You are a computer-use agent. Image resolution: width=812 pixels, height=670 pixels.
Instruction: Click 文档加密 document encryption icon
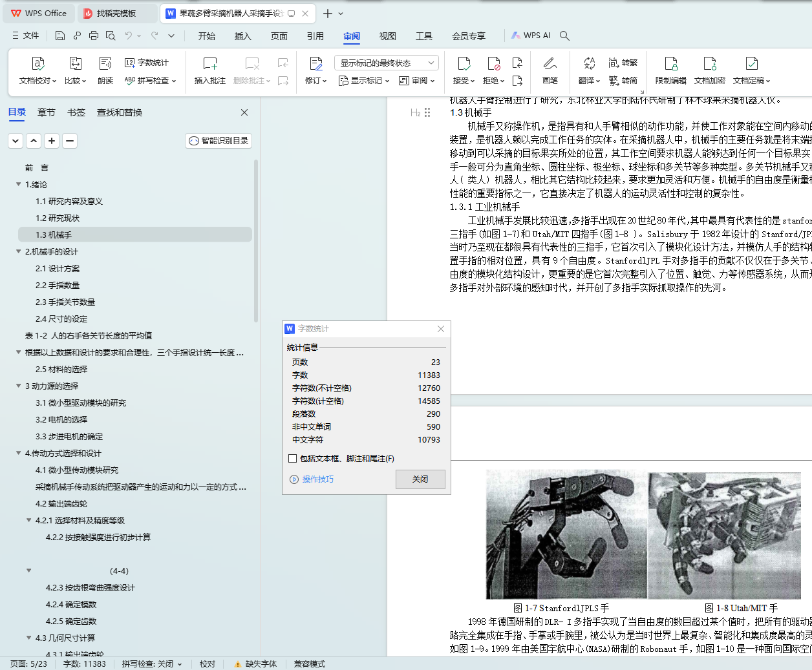click(710, 64)
